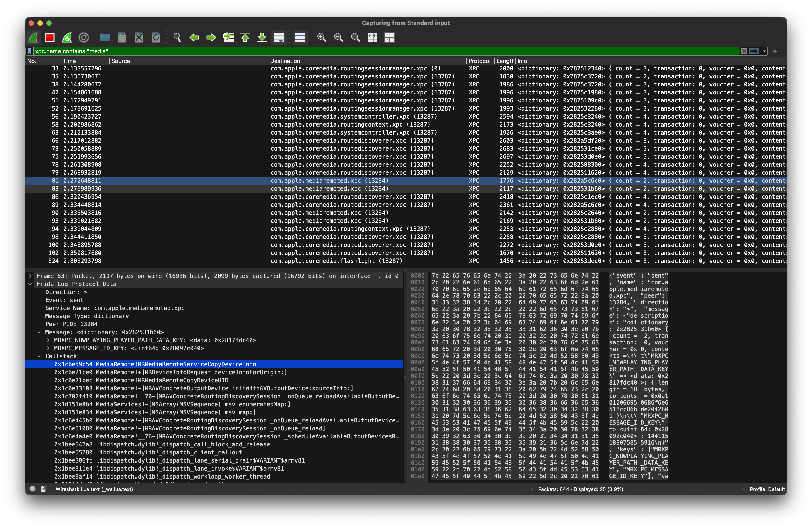Save the capture file

click(x=122, y=37)
